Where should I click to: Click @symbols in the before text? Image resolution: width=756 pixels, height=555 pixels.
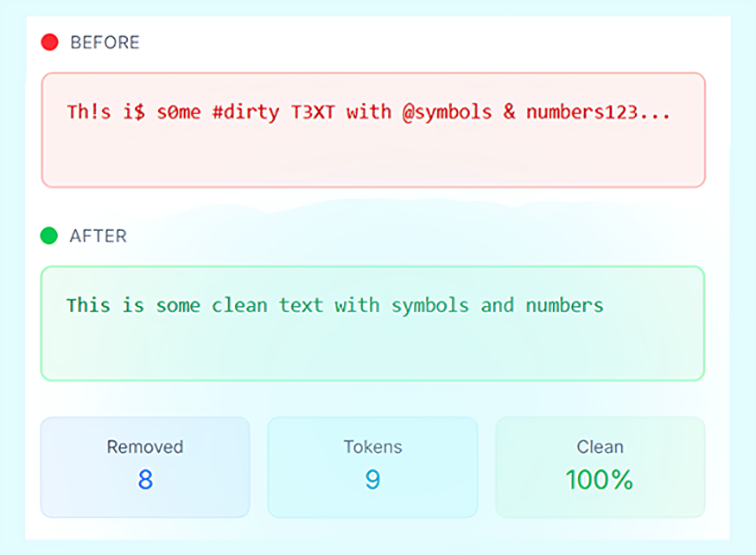click(x=447, y=112)
